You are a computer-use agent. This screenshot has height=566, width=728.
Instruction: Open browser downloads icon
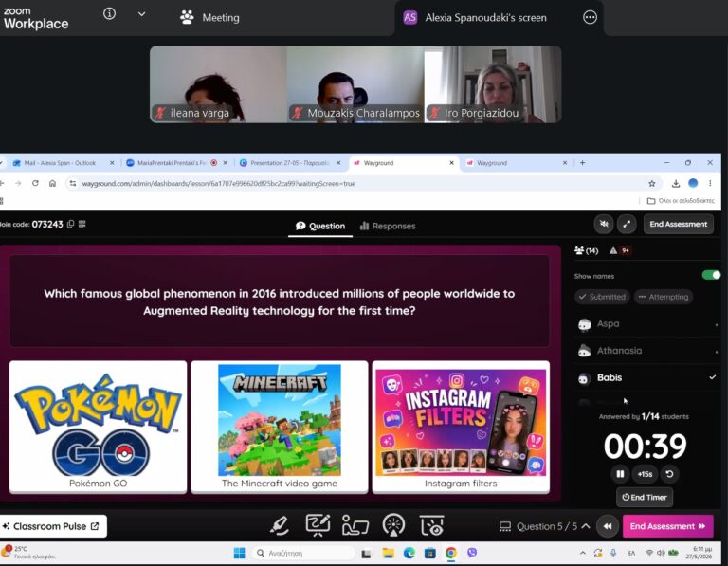676,183
